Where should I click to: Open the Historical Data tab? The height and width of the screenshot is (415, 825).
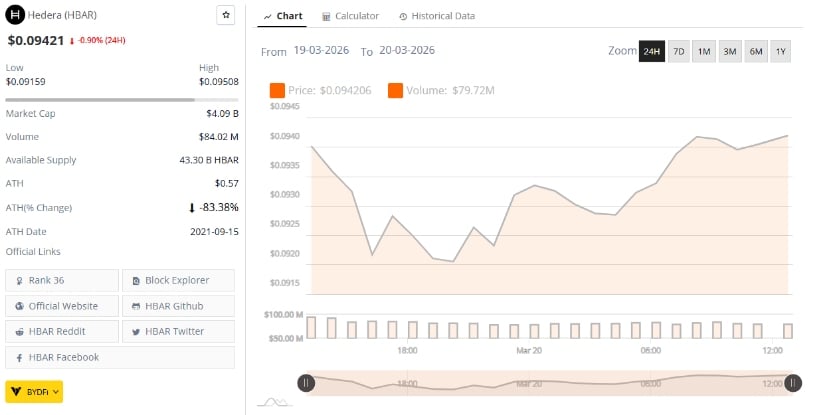[437, 16]
